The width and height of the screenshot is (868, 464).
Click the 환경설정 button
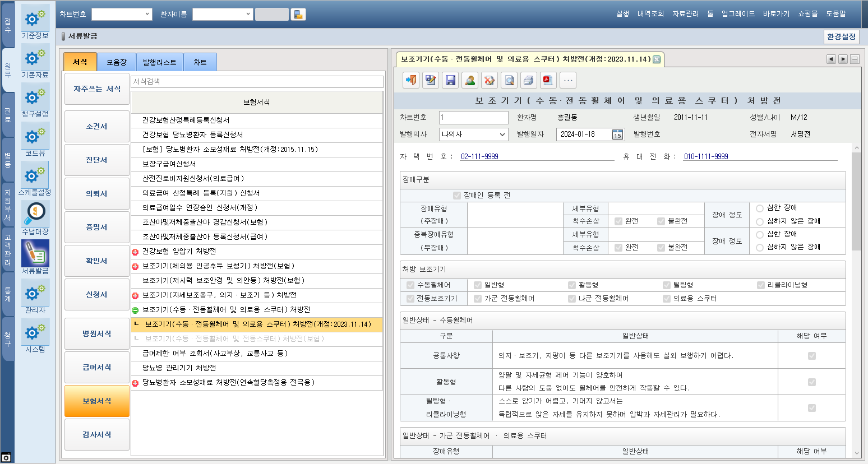841,36
